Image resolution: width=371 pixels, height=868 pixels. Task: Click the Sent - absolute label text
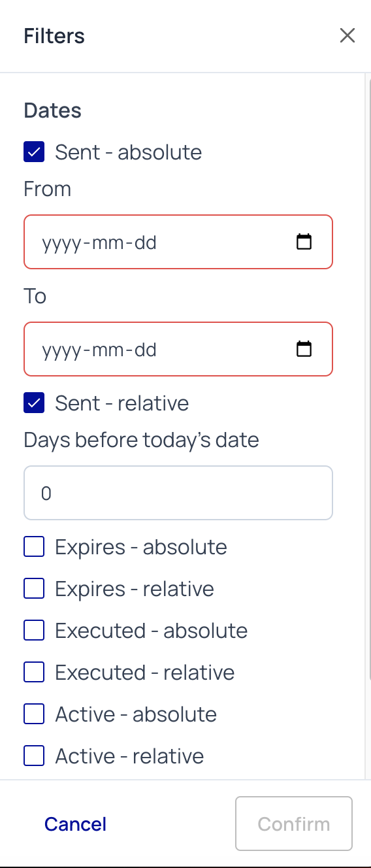pyautogui.click(x=129, y=152)
